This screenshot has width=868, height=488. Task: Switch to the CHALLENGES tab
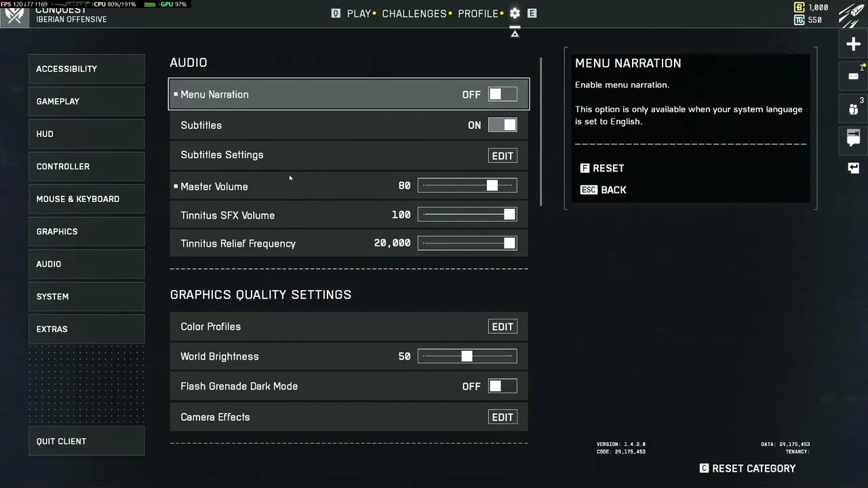(x=414, y=14)
